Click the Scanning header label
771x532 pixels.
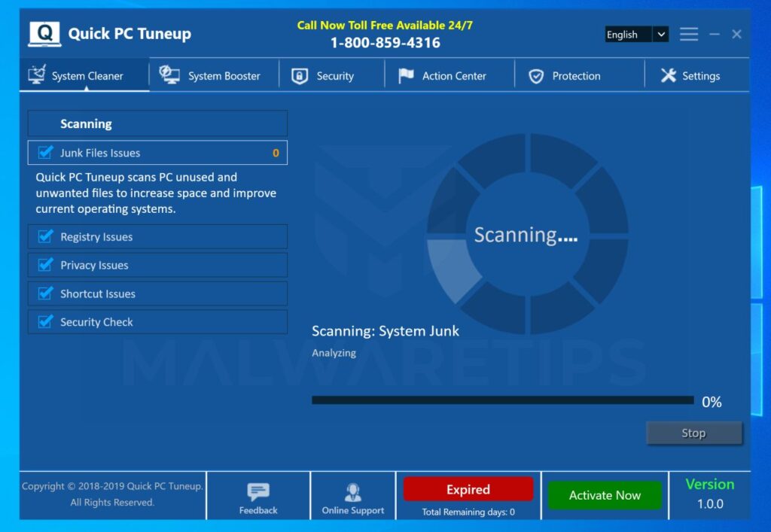coord(86,124)
